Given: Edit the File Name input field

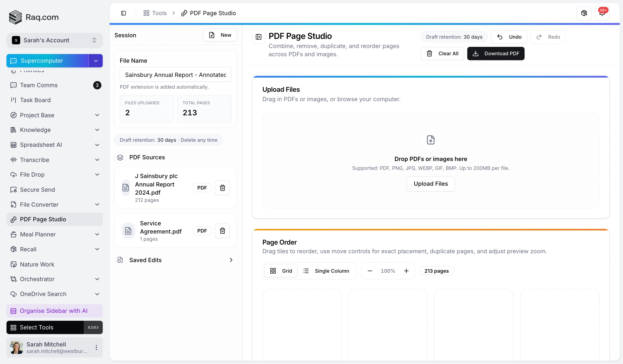Looking at the screenshot, I should [x=175, y=75].
